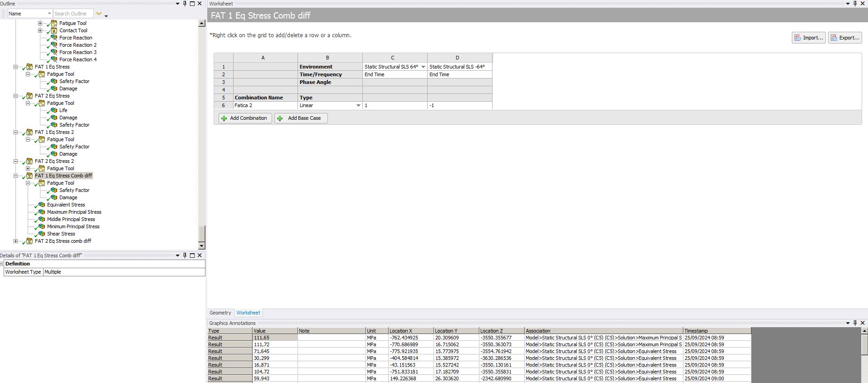
Task: Select the Equivalent Stress result in outline
Action: [66, 205]
